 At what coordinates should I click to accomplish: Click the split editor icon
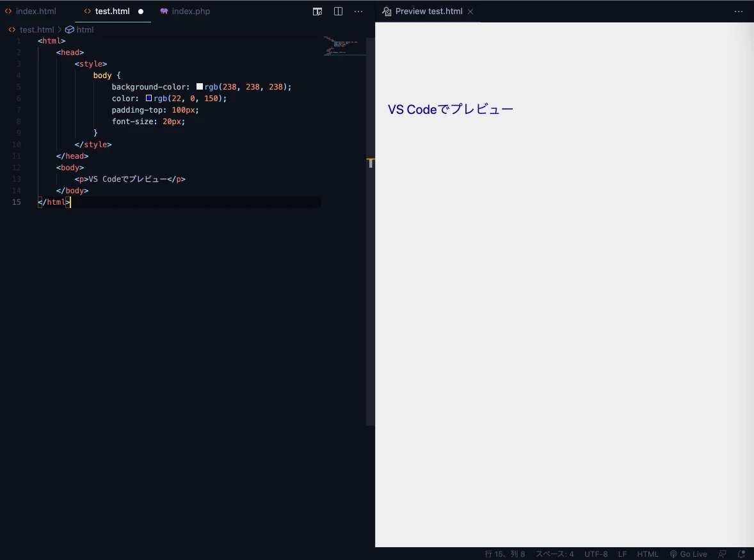[338, 11]
